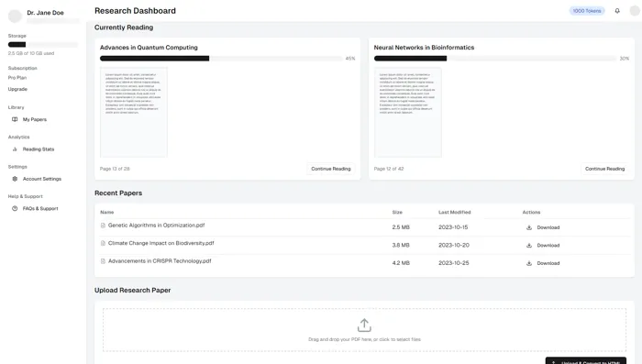Click the 2023-10-15 date cell
This screenshot has width=642, height=364.
click(x=453, y=227)
